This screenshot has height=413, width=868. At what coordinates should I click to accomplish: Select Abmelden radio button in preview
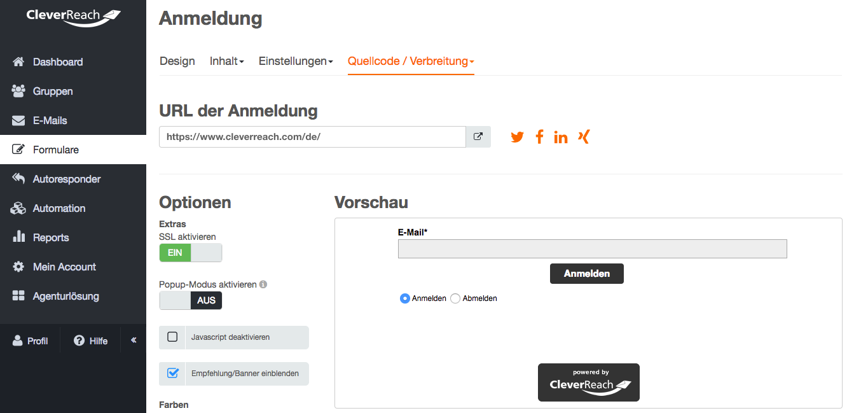(455, 298)
